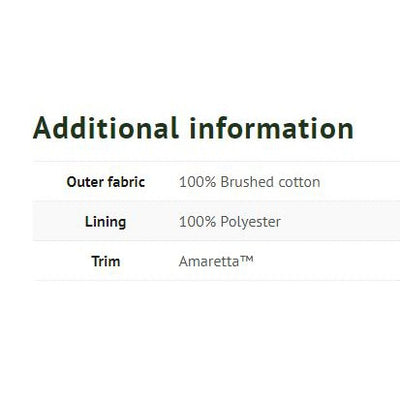This screenshot has width=400, height=400.
Task: Click the word fabric in label
Action: coord(126,182)
